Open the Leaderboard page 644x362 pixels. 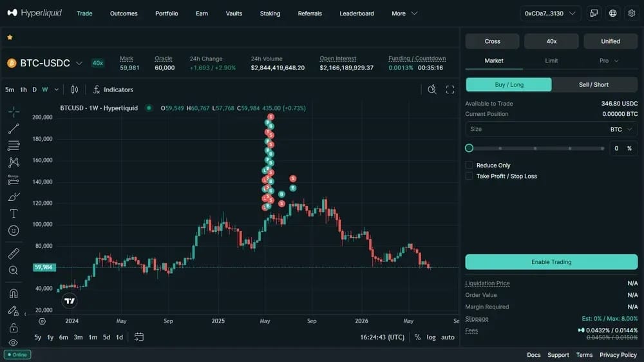click(357, 14)
